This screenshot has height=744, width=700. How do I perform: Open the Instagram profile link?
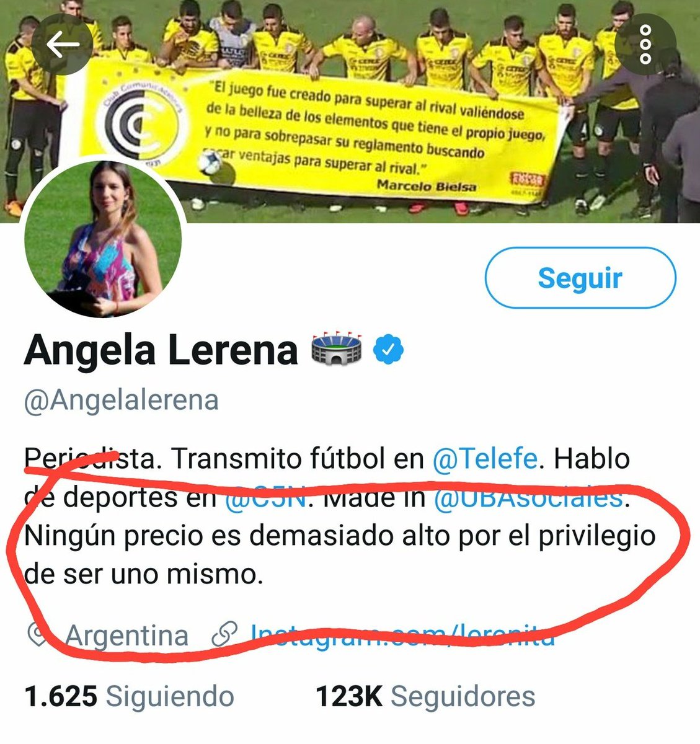402,635
